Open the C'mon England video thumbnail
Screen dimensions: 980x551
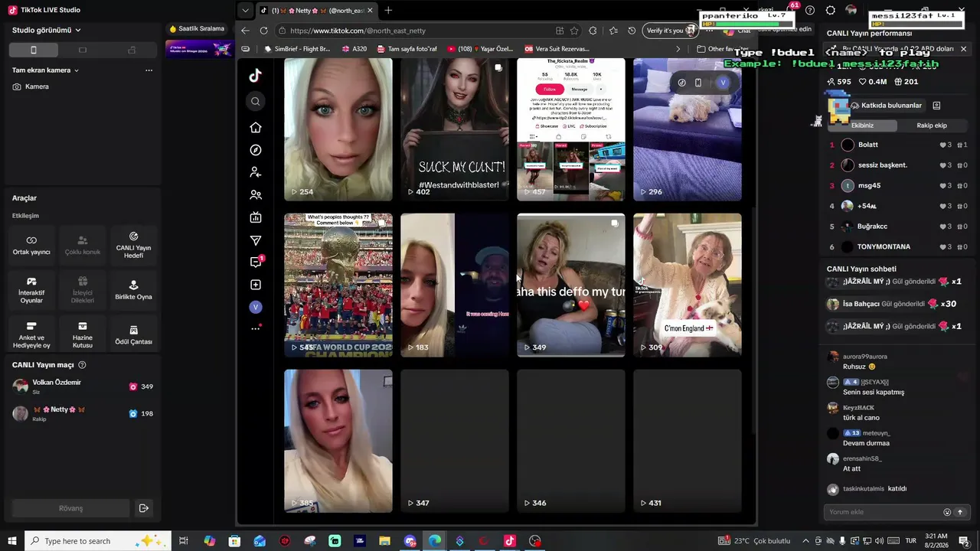pyautogui.click(x=688, y=285)
